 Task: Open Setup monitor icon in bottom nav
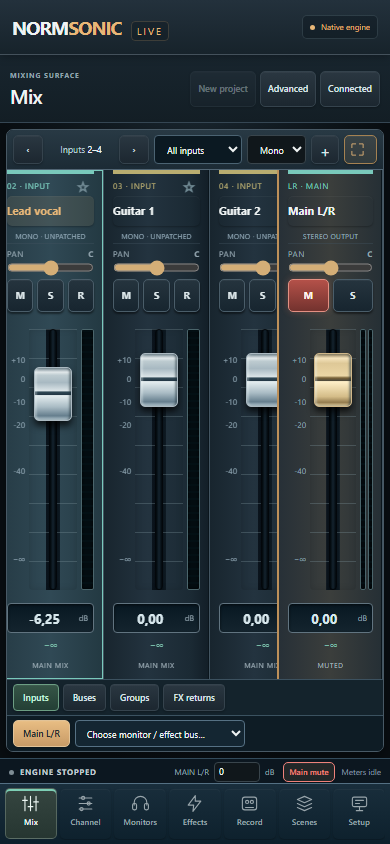pyautogui.click(x=358, y=804)
